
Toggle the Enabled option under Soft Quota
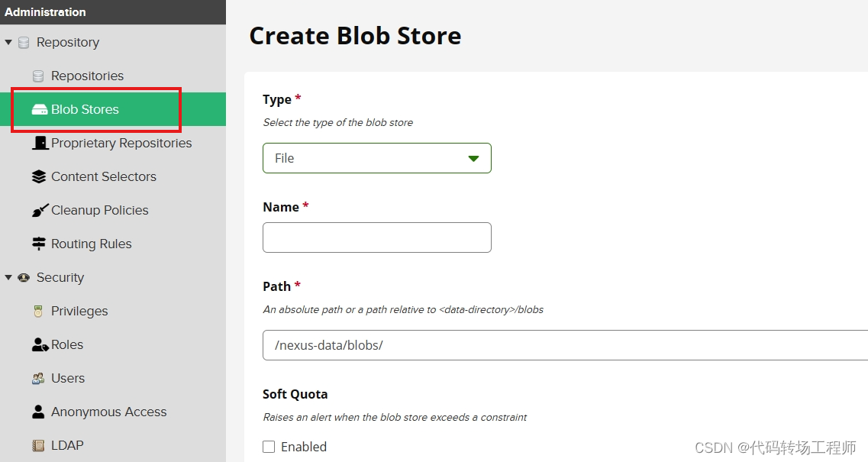coord(269,447)
